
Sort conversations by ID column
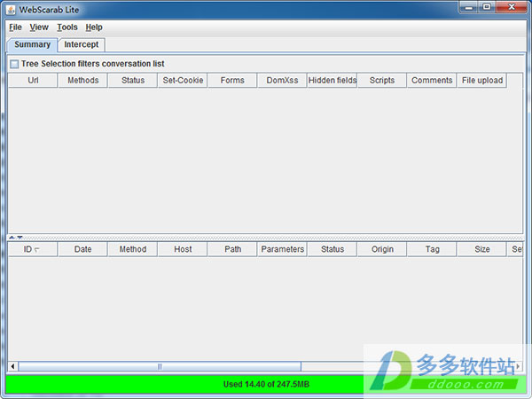coord(33,249)
